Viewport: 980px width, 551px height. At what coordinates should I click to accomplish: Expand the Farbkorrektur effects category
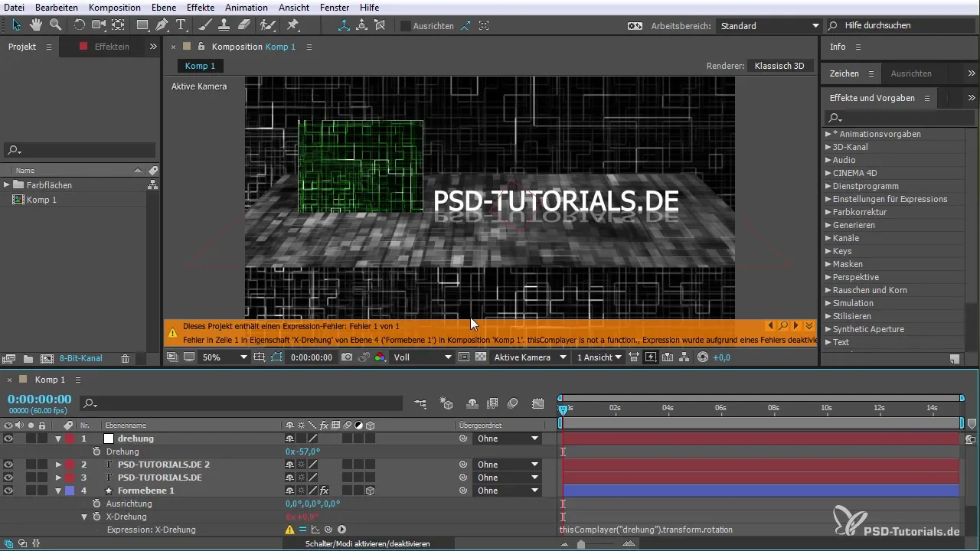[x=828, y=212]
